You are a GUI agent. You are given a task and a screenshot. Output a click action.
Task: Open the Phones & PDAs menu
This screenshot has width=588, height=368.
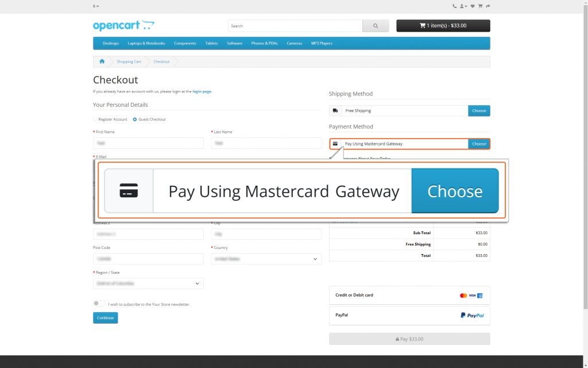point(264,43)
